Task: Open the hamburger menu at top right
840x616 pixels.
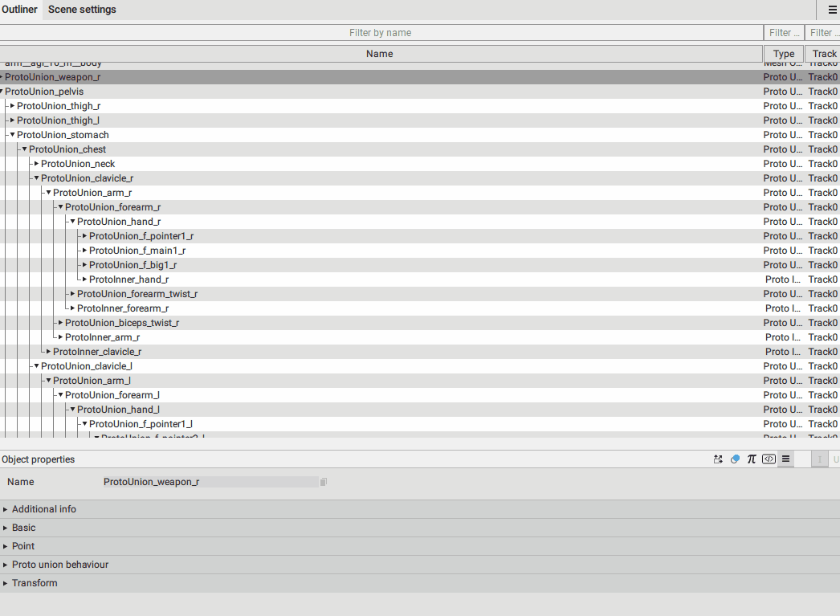Action: (832, 10)
